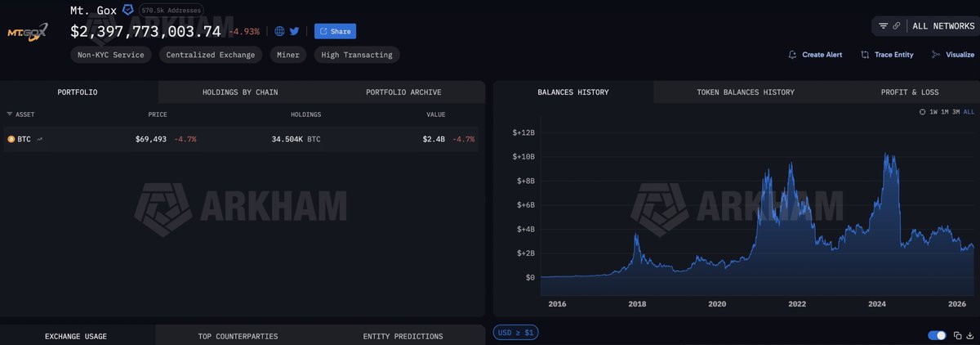Open the PROFIT & LOSS tab

tap(910, 92)
